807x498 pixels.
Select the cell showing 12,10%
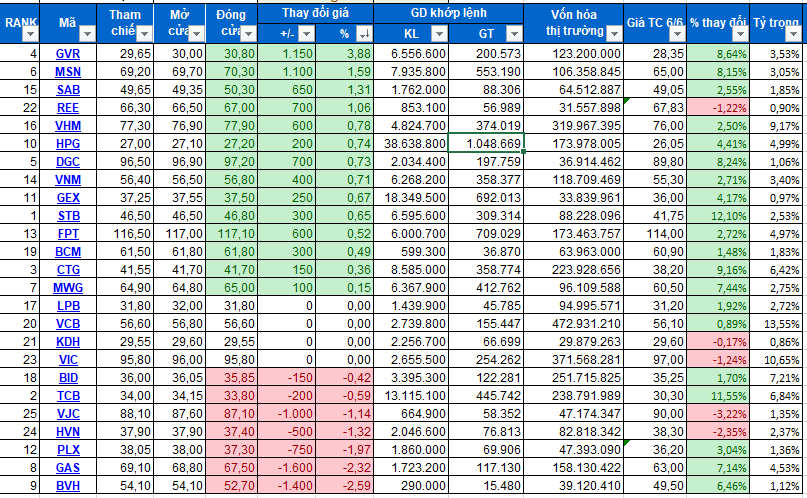coord(718,216)
